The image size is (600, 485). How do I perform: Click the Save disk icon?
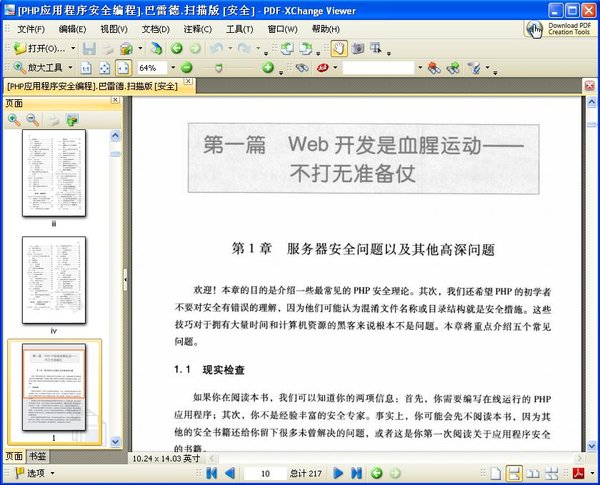pos(89,49)
